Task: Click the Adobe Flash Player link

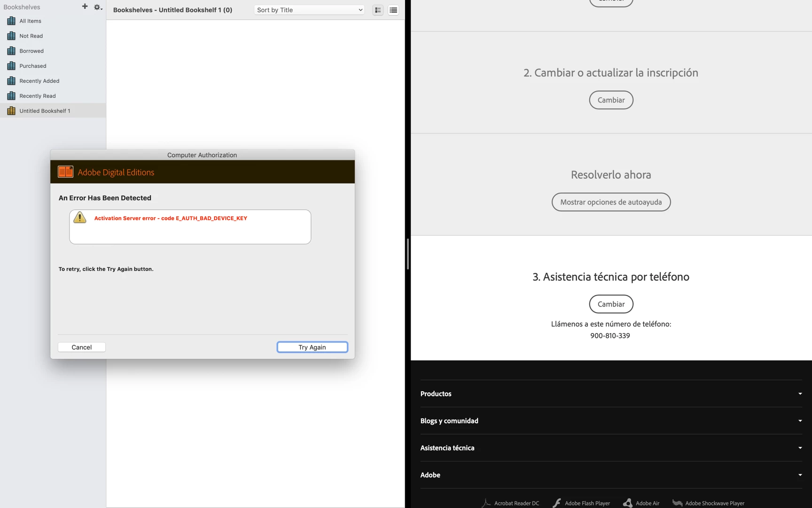Action: click(x=587, y=503)
